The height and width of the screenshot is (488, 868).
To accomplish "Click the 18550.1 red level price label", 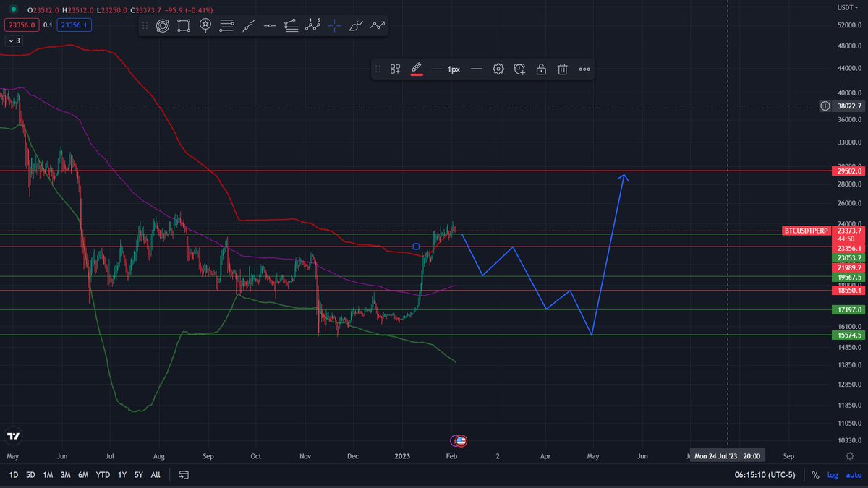I will (x=848, y=290).
